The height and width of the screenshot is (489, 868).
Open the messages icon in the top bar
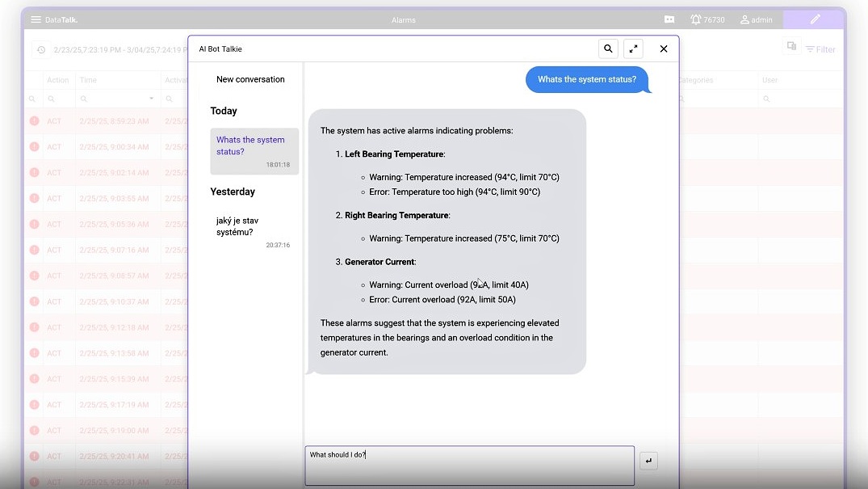tap(669, 19)
